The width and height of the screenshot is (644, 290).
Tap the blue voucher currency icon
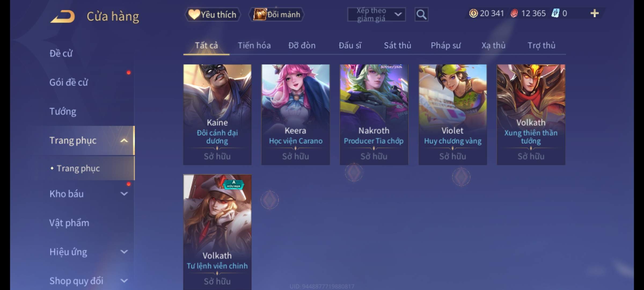point(555,13)
